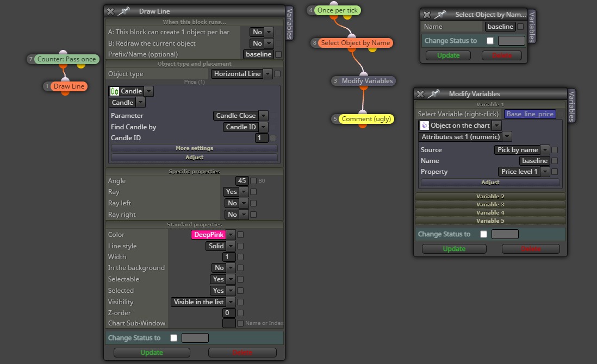Click Adjust button in Modify Variables
Viewport: 597px width, 364px height.
[490, 182]
